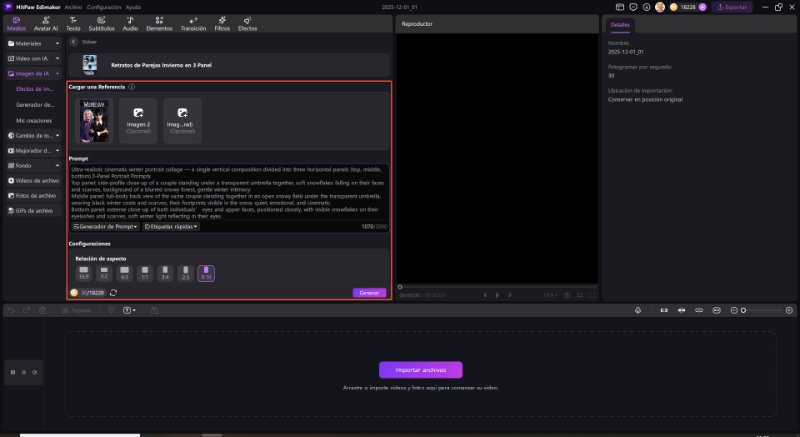Open Mis creaciones
800x437 pixels.
click(x=34, y=121)
